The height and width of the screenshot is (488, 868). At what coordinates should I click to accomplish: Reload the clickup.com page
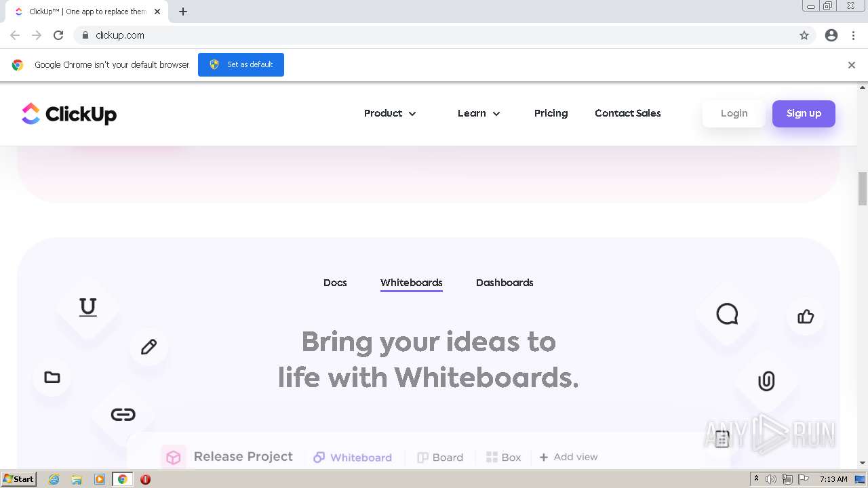(58, 35)
